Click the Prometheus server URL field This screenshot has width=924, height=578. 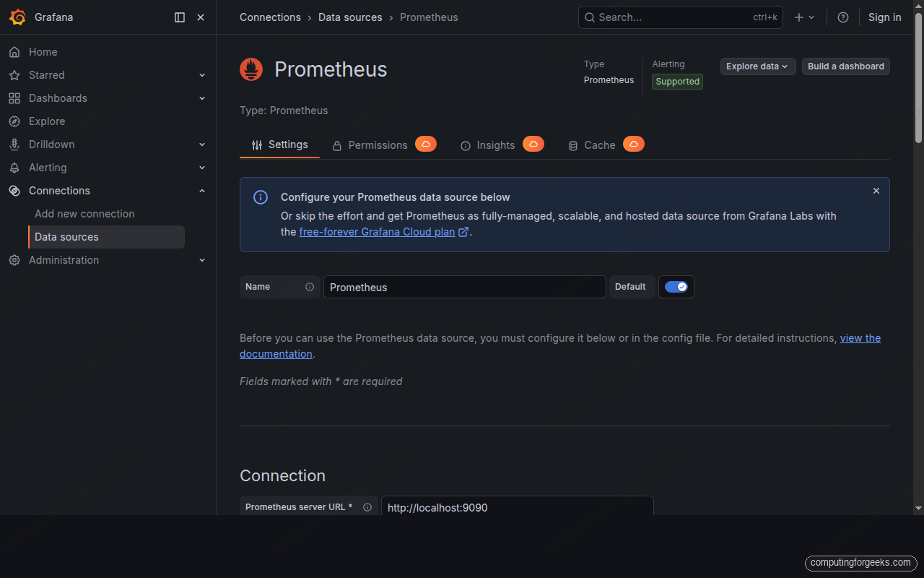[x=517, y=507]
